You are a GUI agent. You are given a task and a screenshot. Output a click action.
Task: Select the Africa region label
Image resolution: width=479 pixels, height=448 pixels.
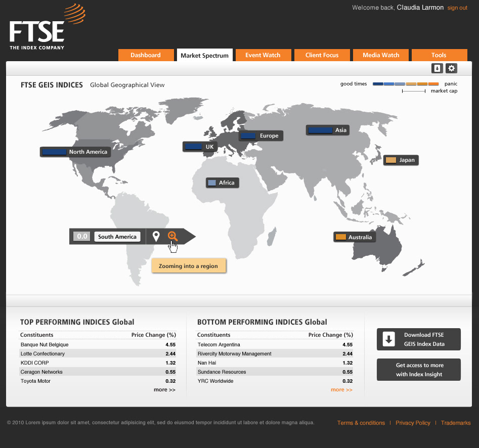pyautogui.click(x=223, y=183)
